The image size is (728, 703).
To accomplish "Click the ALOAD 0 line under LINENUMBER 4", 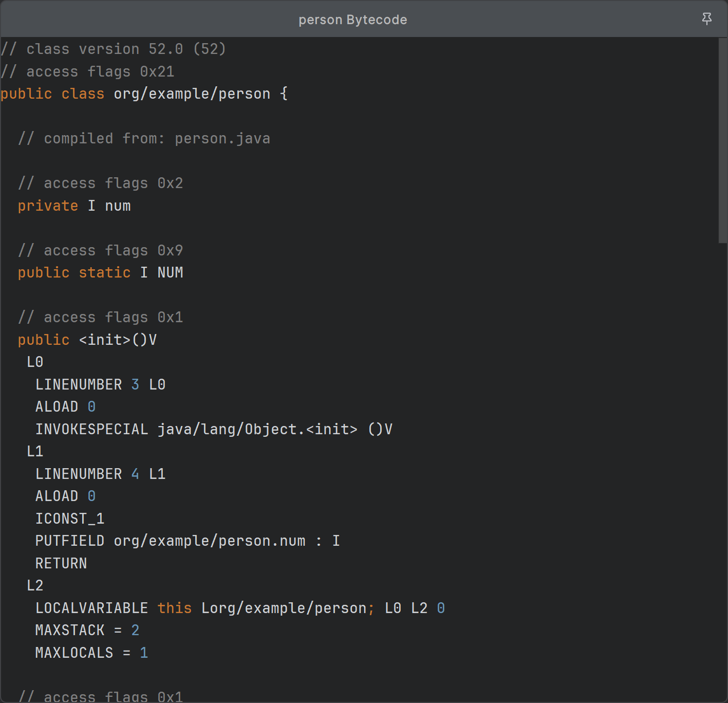I will [65, 496].
